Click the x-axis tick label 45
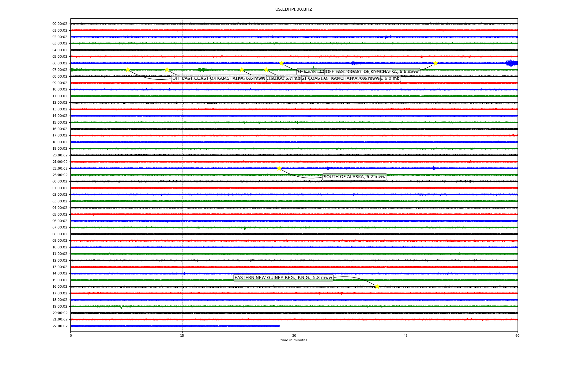Image resolution: width=588 pixels, height=368 pixels. pos(406,335)
